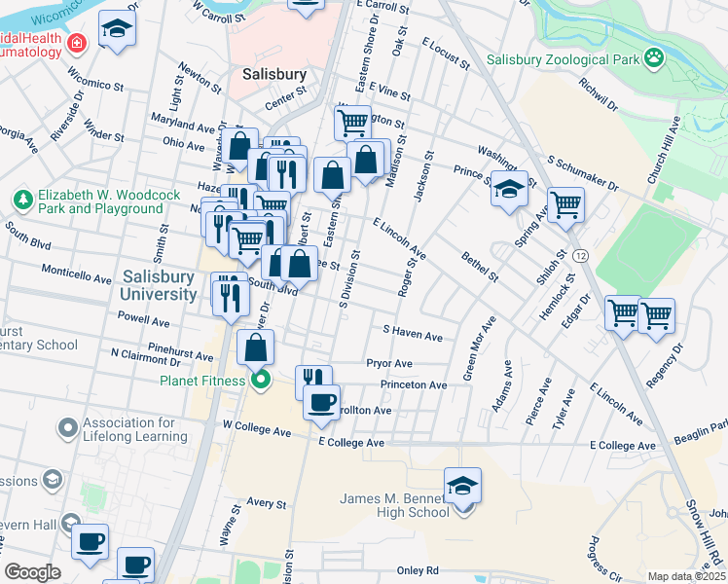Viewport: 728px width, 584px height.
Task: Click the left shopping cart marker near Regency Dr
Action: pos(623,315)
